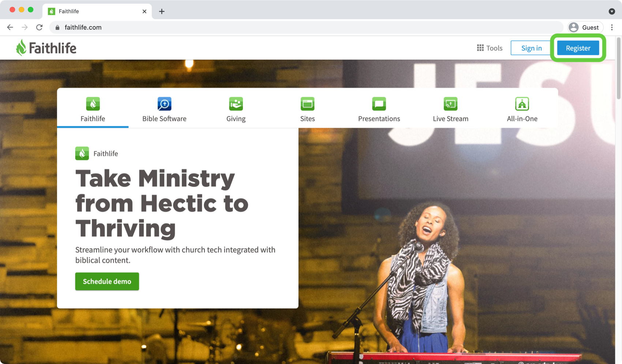The width and height of the screenshot is (622, 364).
Task: Select the Giving hand icon
Action: pos(236,104)
